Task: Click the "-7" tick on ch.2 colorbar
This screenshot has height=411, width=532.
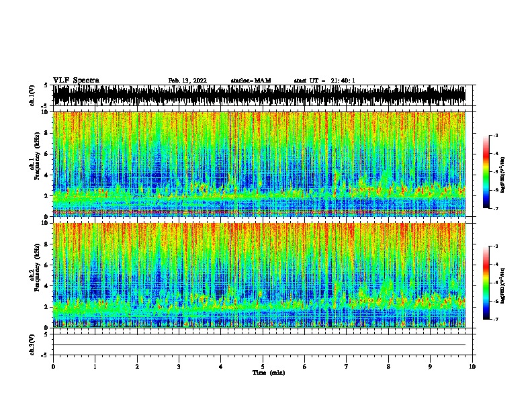Action: pos(496,319)
